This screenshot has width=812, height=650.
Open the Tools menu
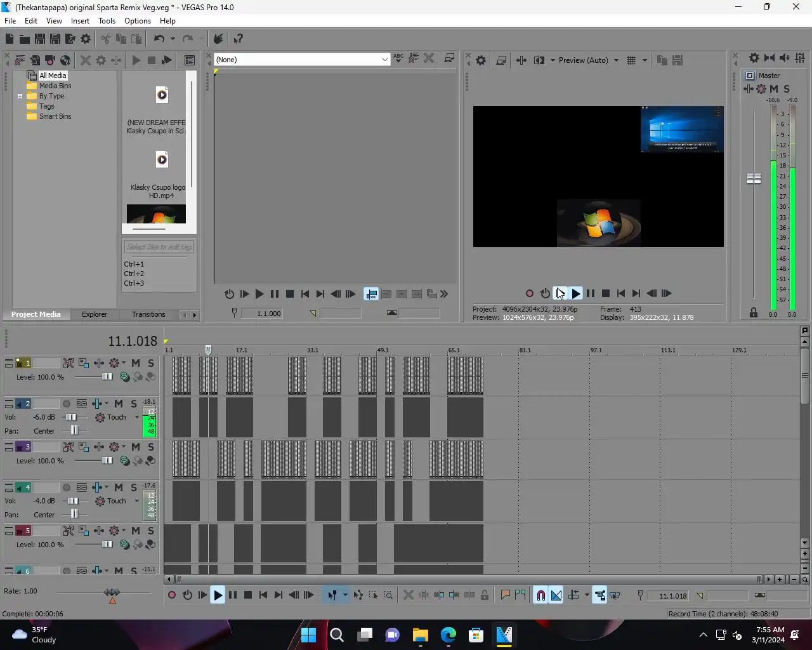coord(107,21)
